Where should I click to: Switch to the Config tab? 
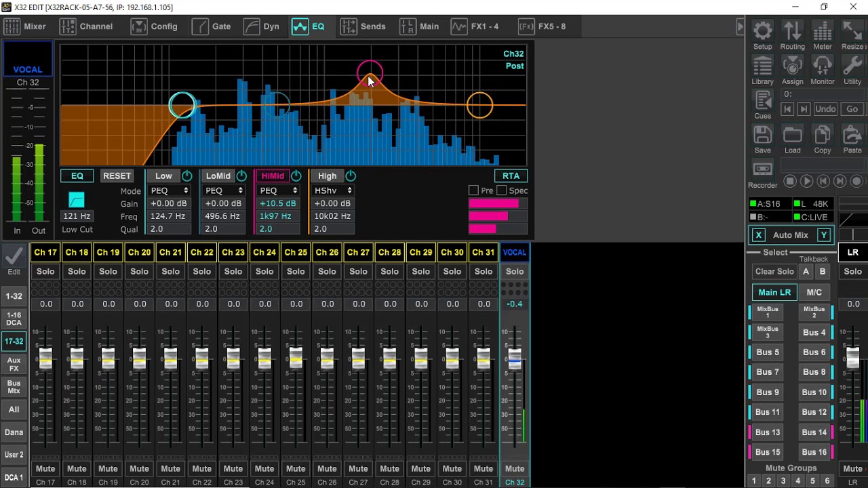[x=154, y=26]
